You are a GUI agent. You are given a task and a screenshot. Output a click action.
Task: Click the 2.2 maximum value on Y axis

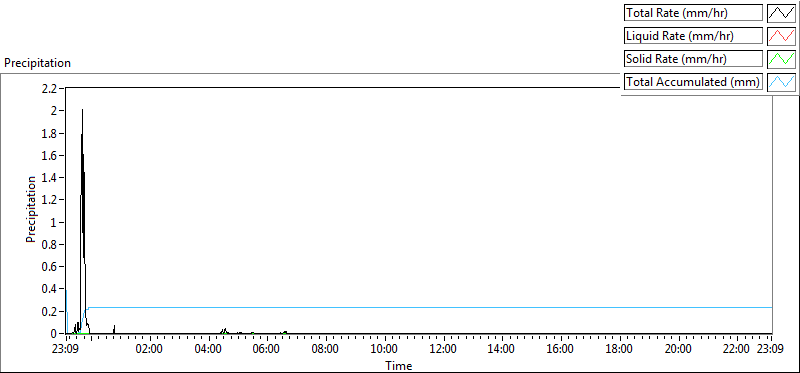[50, 88]
